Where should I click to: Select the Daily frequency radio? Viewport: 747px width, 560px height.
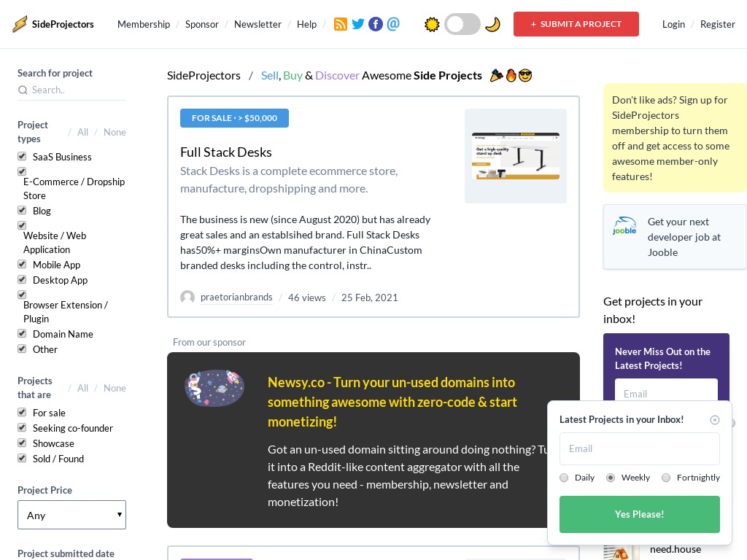[564, 478]
